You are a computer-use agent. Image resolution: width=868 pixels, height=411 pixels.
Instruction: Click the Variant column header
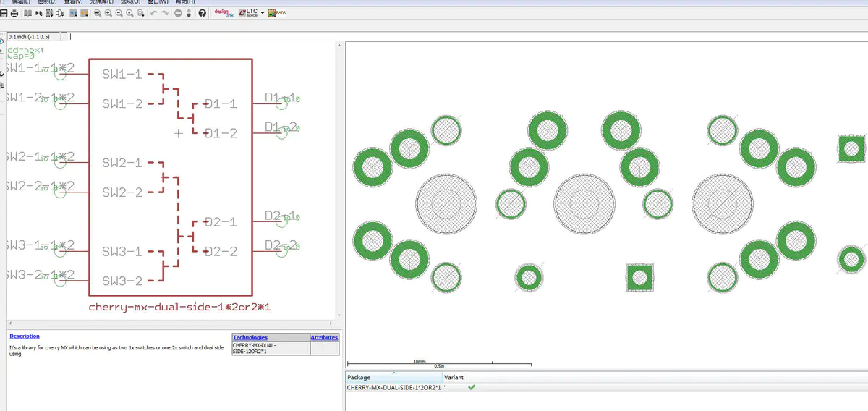[454, 378]
